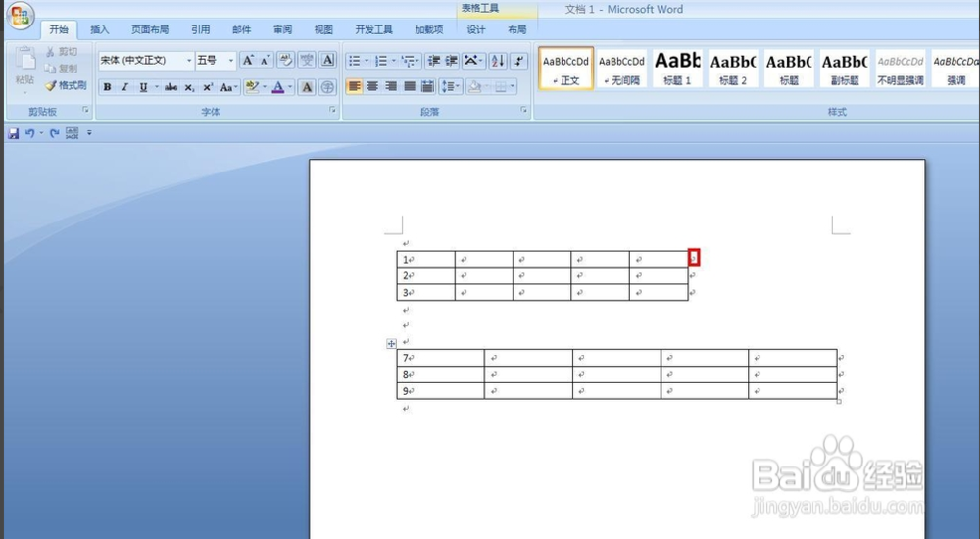Switch to the 插入 (Insert) tab
The image size is (980, 539).
(99, 29)
